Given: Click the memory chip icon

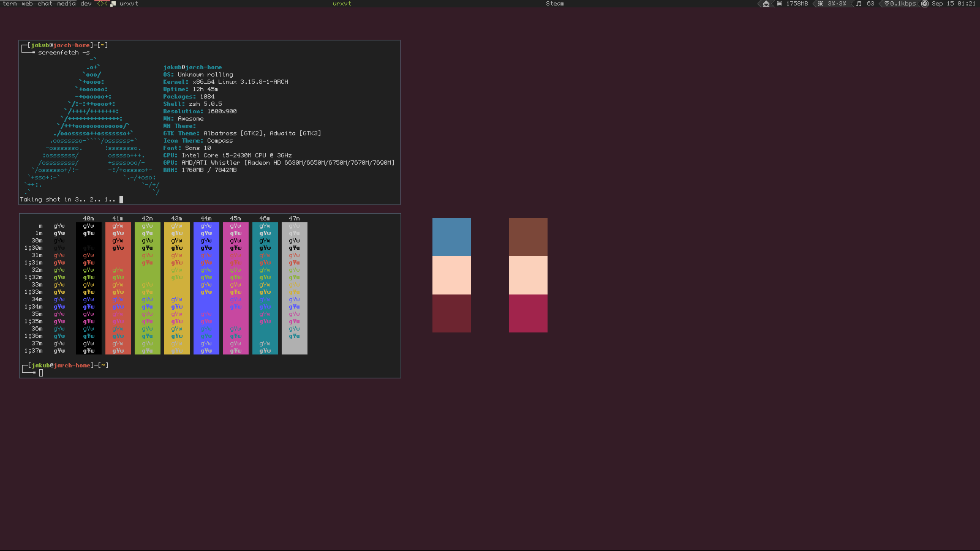Looking at the screenshot, I should tap(779, 4).
